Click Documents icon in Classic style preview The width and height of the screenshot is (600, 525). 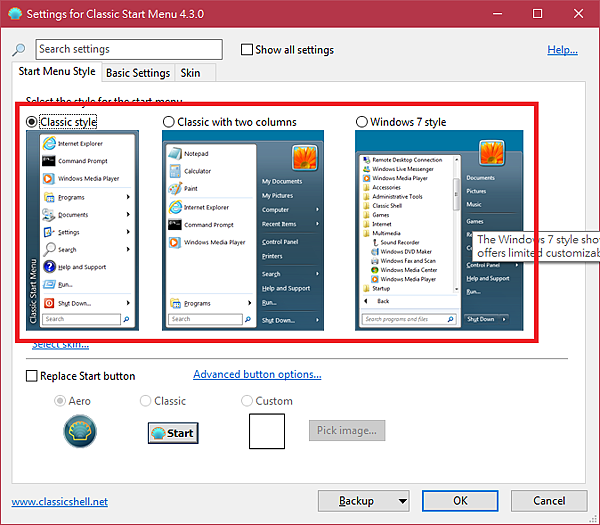pyautogui.click(x=49, y=215)
